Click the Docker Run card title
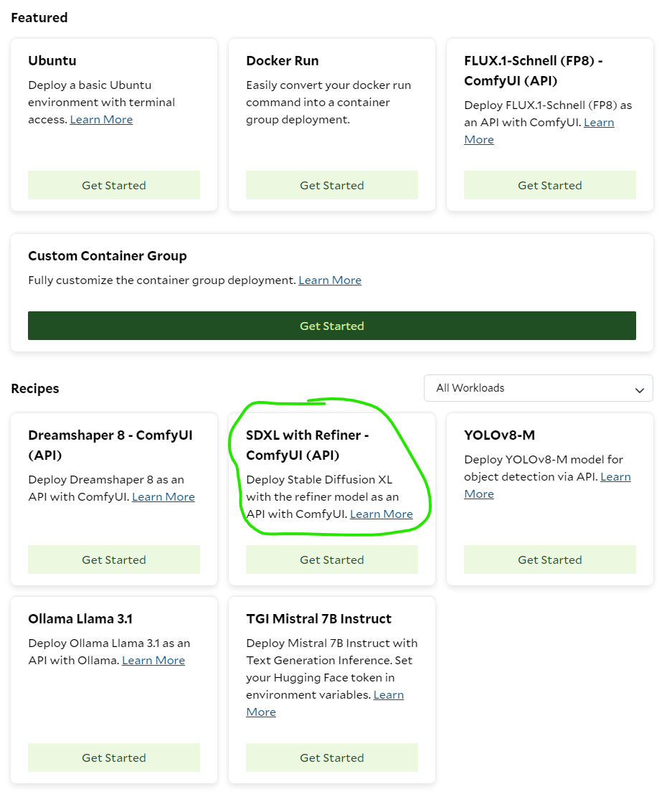 tap(282, 61)
